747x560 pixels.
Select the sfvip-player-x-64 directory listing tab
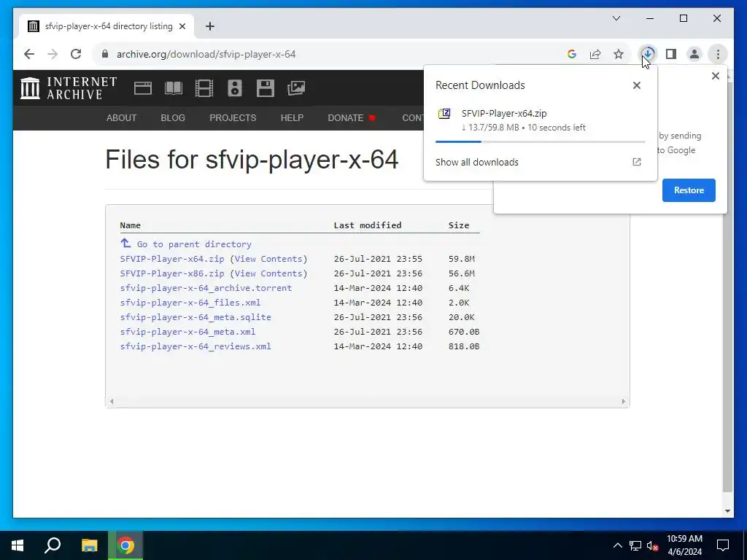coord(107,26)
